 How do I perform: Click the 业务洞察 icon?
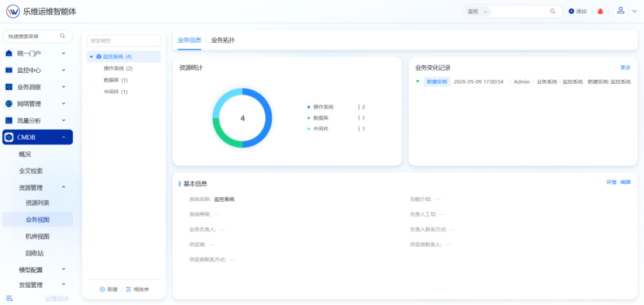9,87
